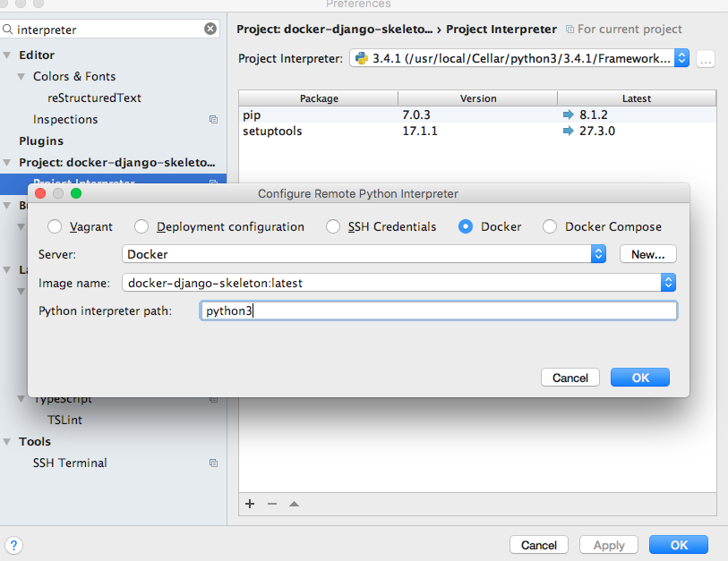728x561 pixels.
Task: Expand the Project Interpreter dropdown
Action: 681,59
